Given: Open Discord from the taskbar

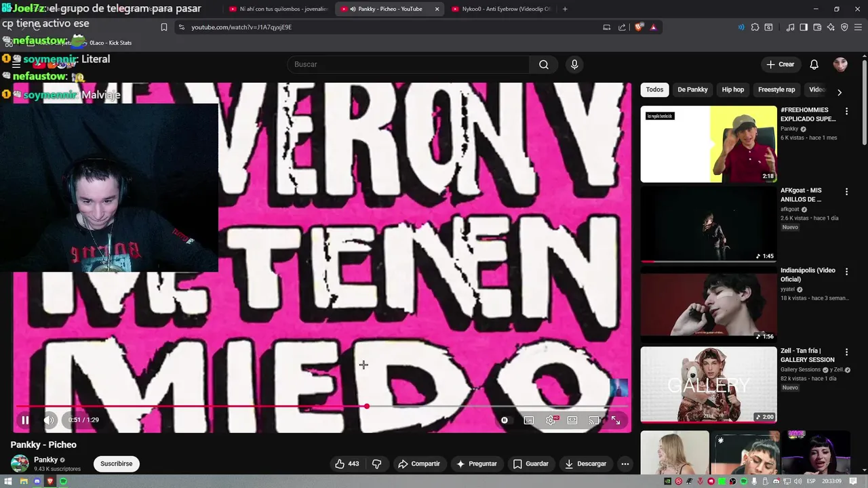Looking at the screenshot, I should tap(37, 481).
